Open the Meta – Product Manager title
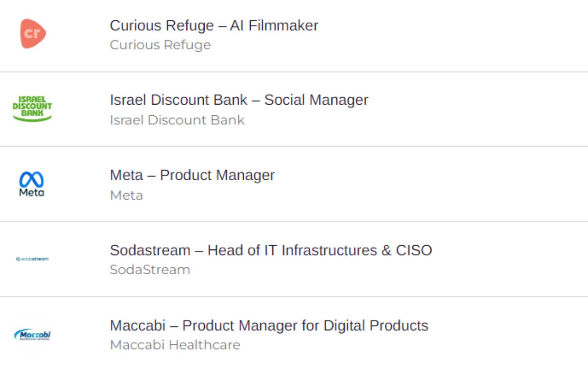 point(192,175)
